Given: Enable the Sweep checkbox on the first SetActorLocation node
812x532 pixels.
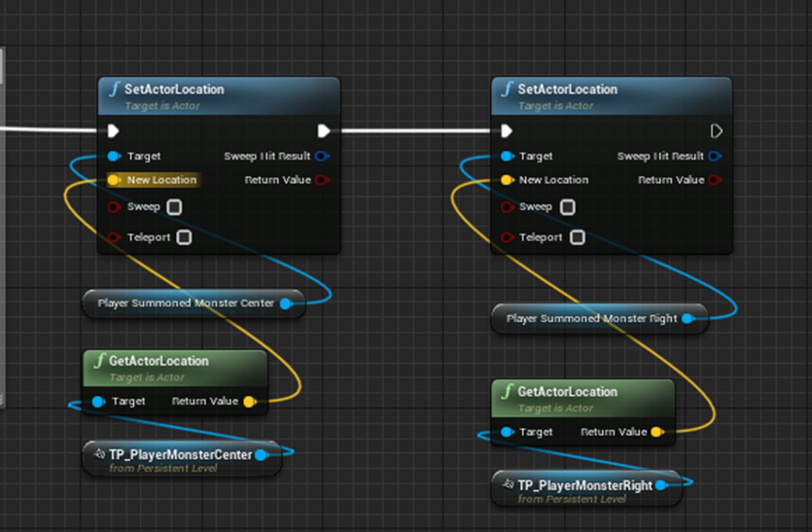Looking at the screenshot, I should pyautogui.click(x=174, y=207).
